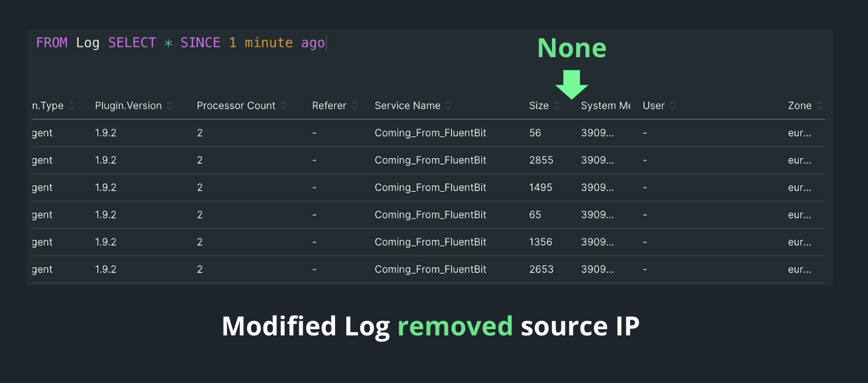Sort by the Plugin.Version column icon
This screenshot has height=383, width=868.
point(169,106)
